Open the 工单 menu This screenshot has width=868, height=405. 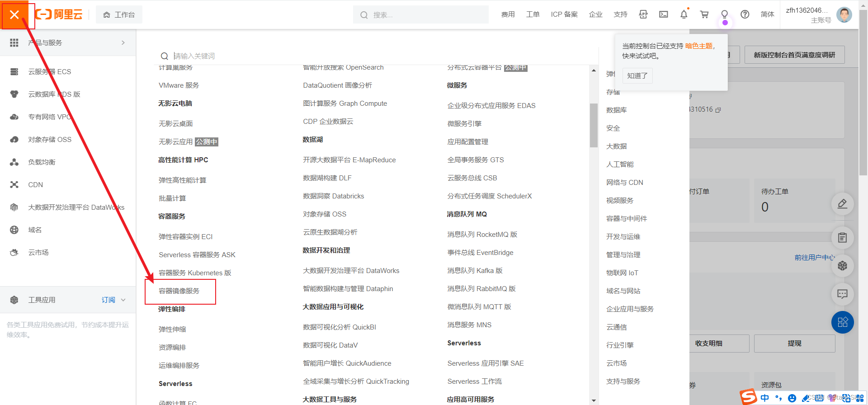533,14
